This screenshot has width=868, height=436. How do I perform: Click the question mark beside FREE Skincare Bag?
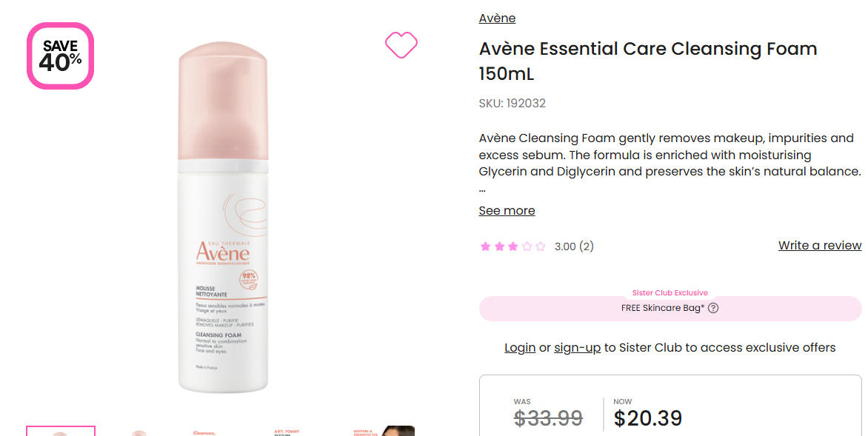tap(713, 308)
